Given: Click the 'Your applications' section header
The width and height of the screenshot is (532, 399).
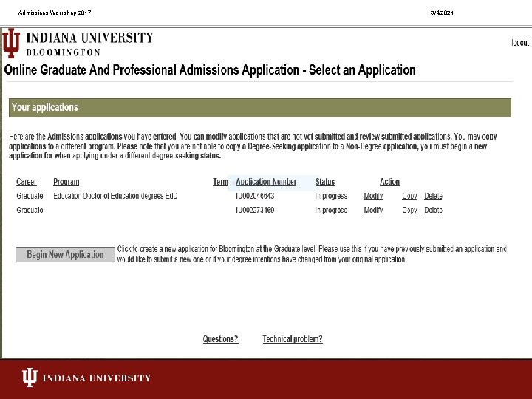Looking at the screenshot, I should 260,108.
